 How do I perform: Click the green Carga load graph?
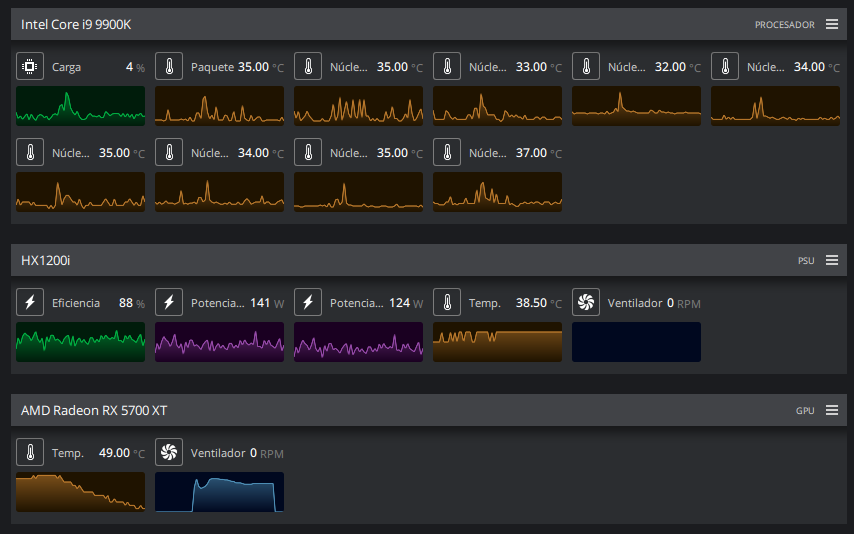81,106
